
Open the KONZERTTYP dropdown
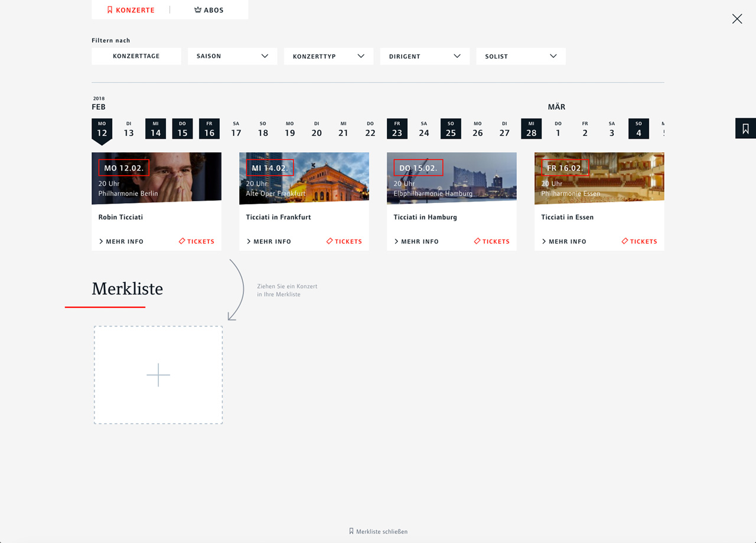(329, 56)
